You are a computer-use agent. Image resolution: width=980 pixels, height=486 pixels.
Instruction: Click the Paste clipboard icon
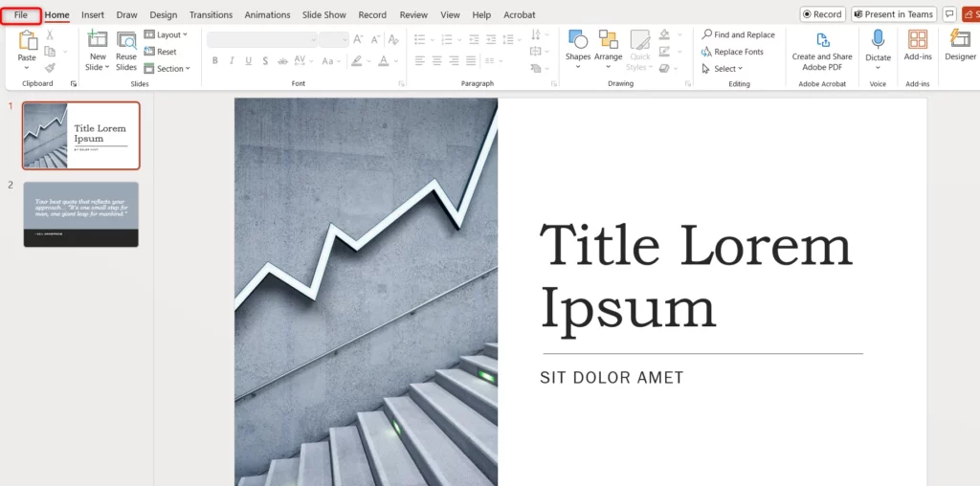27,41
